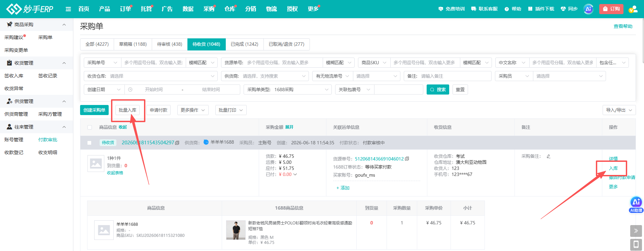This screenshot has width=644, height=251.
Task: Open the black polo shirt product thumbnail
Action: click(236, 230)
